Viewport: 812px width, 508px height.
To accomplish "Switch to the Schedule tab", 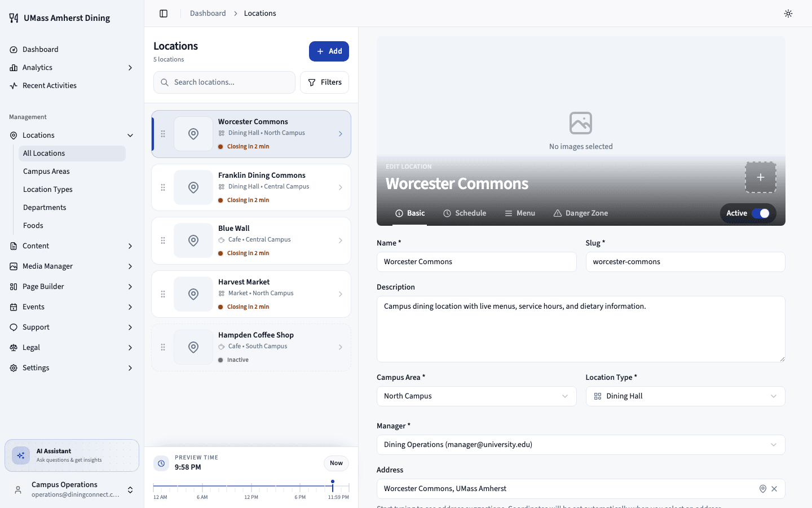I will [465, 213].
